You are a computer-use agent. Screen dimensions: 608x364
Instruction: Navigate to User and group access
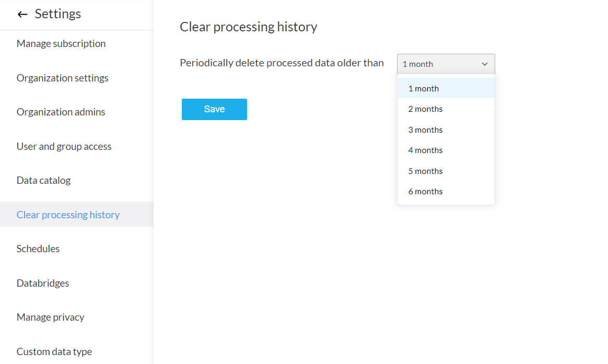click(x=64, y=147)
